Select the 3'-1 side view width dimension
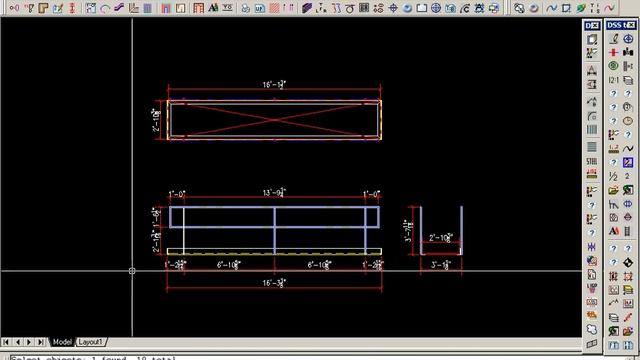This screenshot has height=360, width=640. pyautogui.click(x=441, y=265)
